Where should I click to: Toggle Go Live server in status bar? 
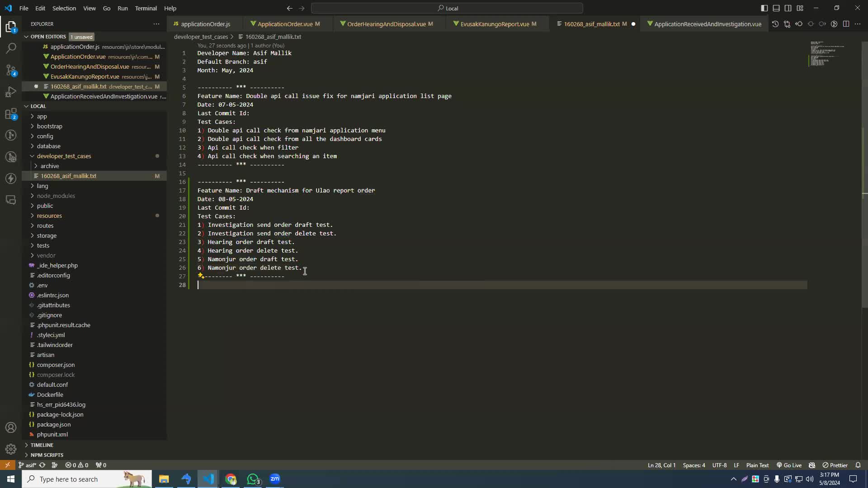[x=789, y=465]
